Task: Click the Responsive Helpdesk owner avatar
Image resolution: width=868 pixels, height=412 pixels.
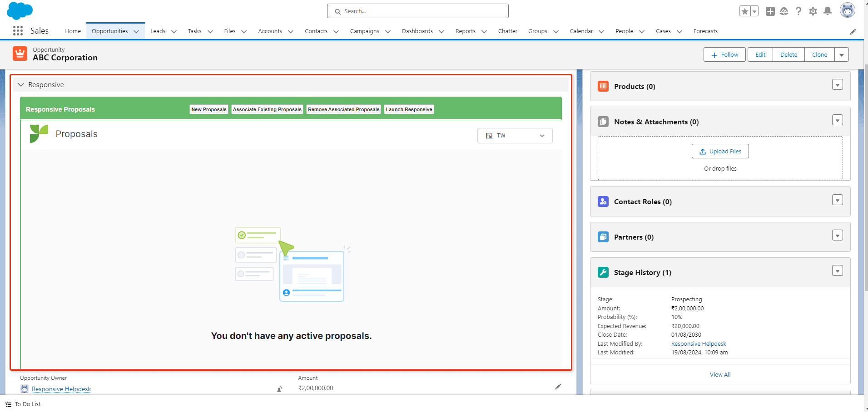Action: pos(25,389)
